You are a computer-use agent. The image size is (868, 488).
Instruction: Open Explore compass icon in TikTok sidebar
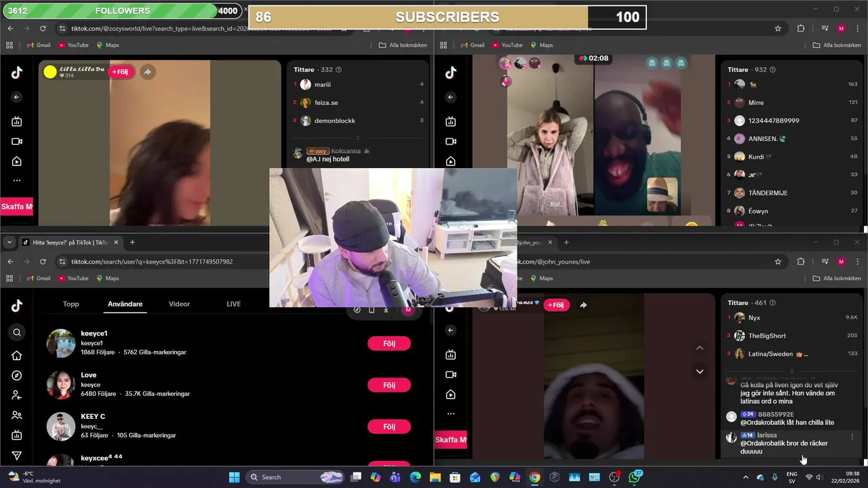point(17,375)
